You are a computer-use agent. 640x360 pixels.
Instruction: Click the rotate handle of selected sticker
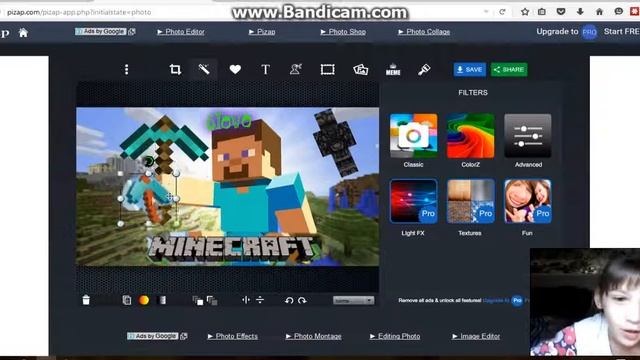click(149, 161)
